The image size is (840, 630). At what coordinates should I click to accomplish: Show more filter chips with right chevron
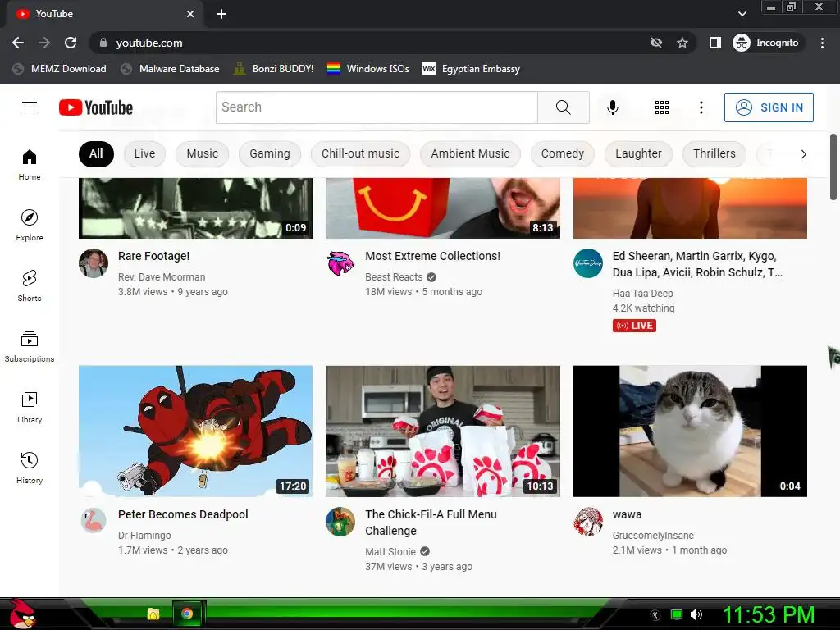[x=803, y=154]
